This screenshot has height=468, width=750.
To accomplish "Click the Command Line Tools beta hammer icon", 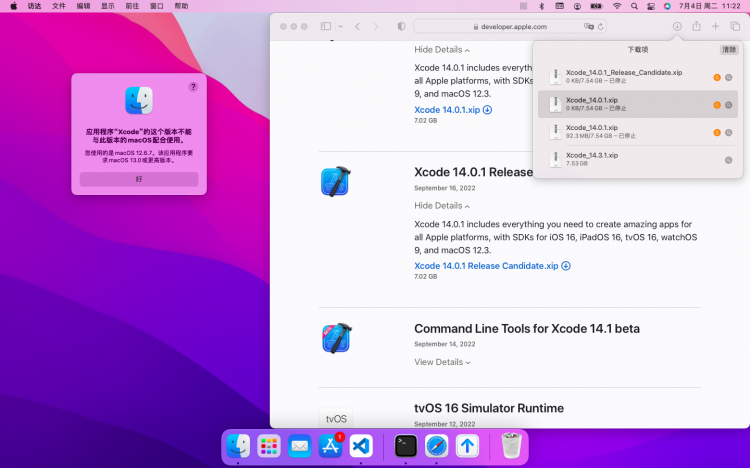I will tap(336, 338).
